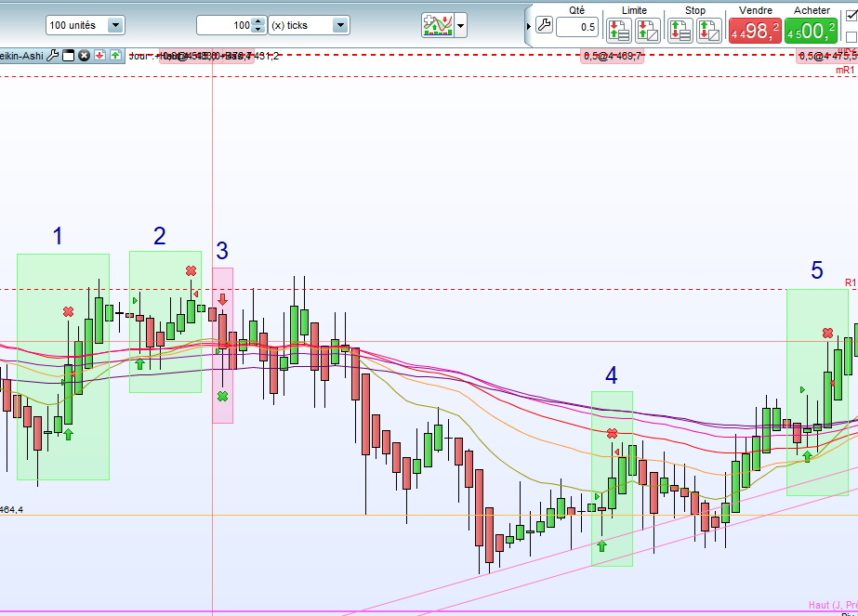Edit the Qté quantity field showing 0.5
The width and height of the screenshot is (858, 616).
576,27
